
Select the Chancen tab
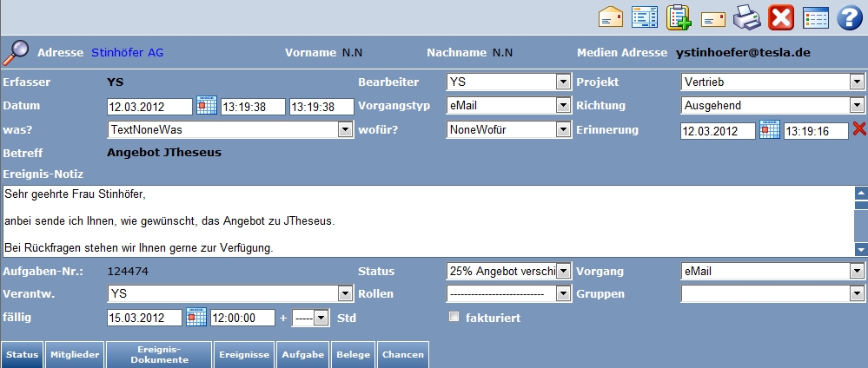(403, 355)
